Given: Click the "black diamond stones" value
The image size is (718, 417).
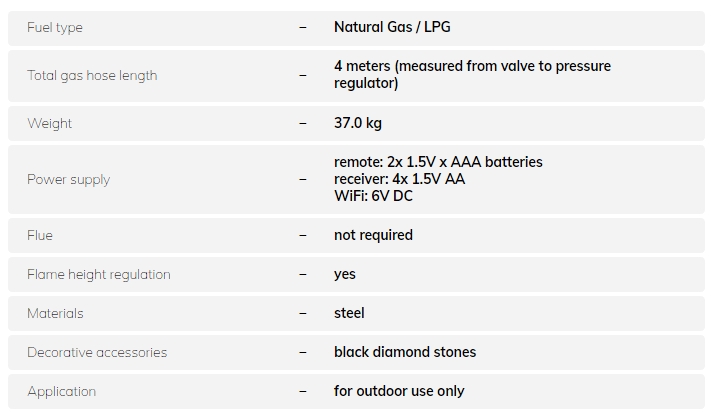Looking at the screenshot, I should pyautogui.click(x=405, y=353).
